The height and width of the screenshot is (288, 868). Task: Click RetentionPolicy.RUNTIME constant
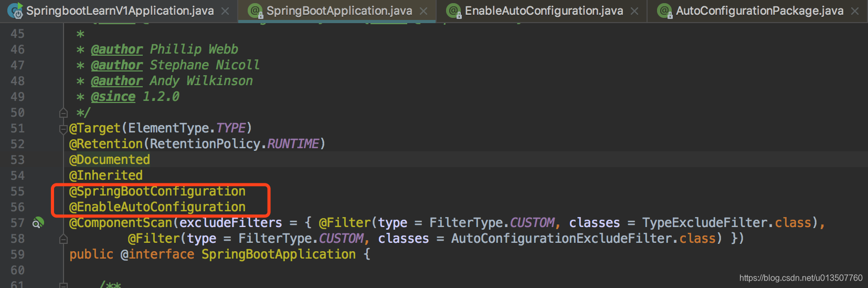tap(235, 144)
